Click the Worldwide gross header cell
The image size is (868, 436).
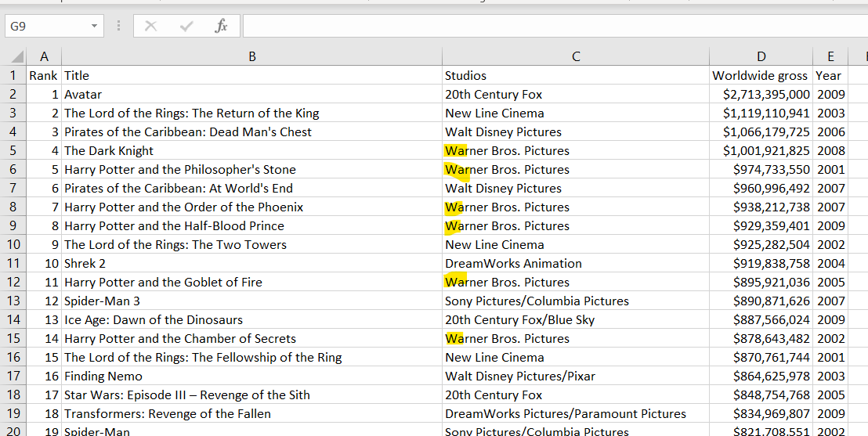[x=761, y=75]
